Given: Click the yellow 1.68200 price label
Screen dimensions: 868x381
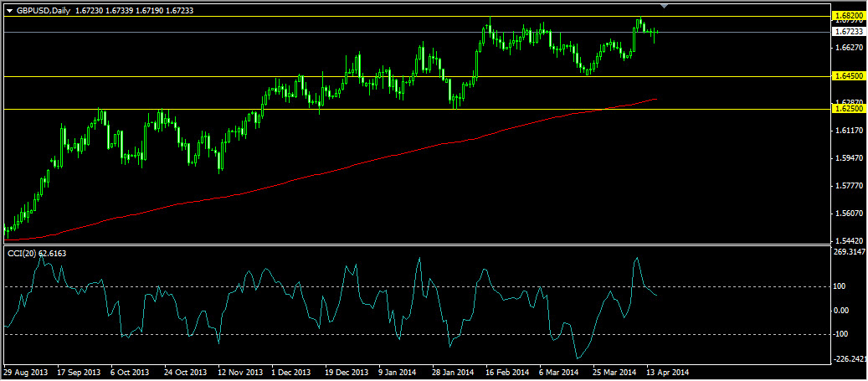Looking at the screenshot, I should point(848,18).
